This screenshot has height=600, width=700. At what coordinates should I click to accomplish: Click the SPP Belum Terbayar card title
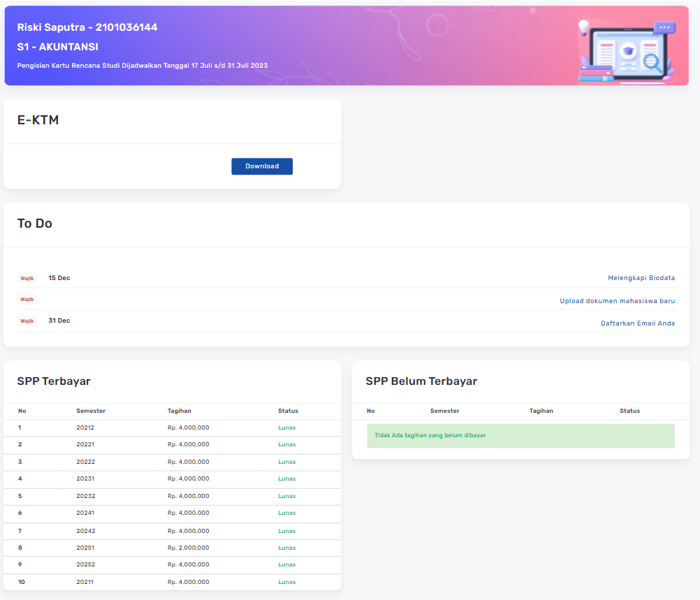point(421,381)
